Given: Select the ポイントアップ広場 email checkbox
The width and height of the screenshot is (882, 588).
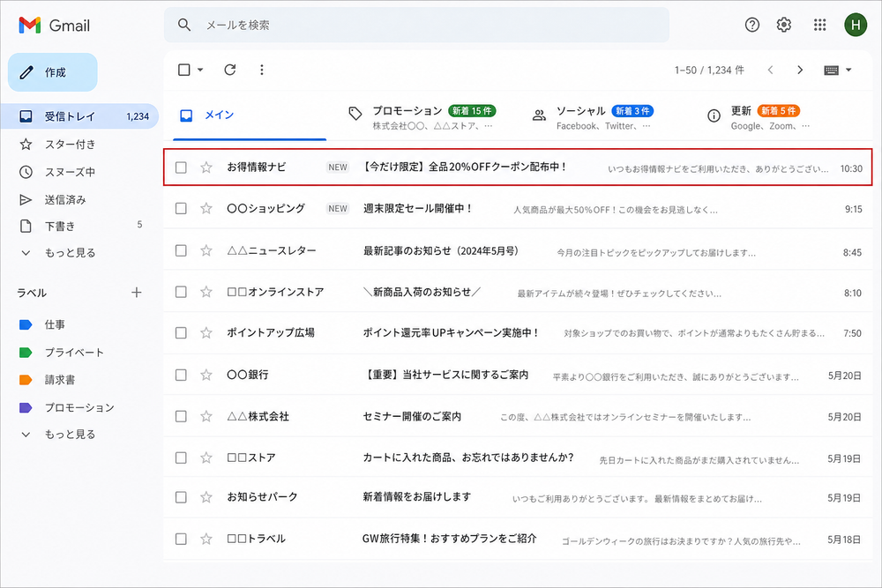Looking at the screenshot, I should click(x=181, y=332).
